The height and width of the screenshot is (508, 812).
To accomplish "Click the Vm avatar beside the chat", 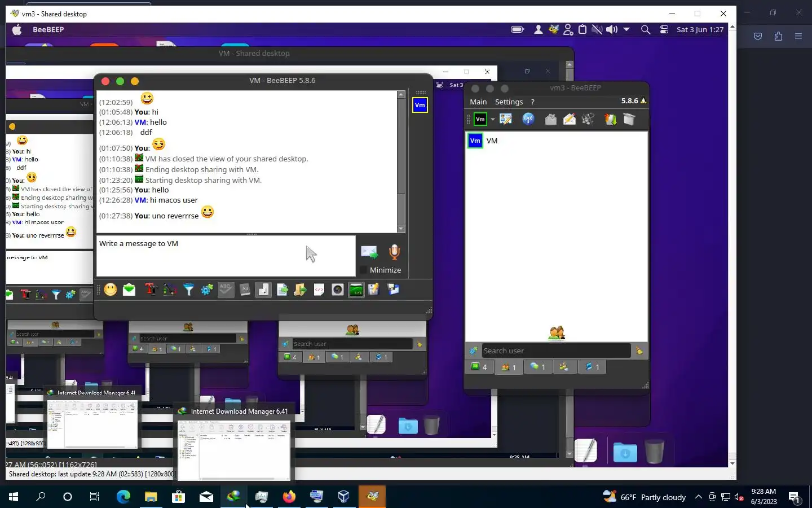I will 420,105.
